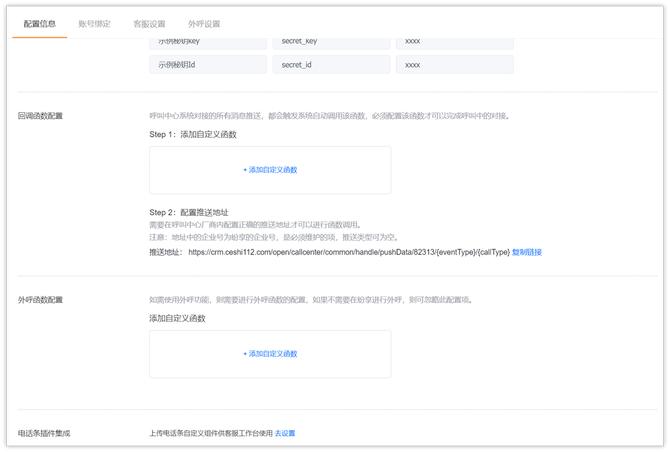Add custom function under Step 1

tap(273, 170)
